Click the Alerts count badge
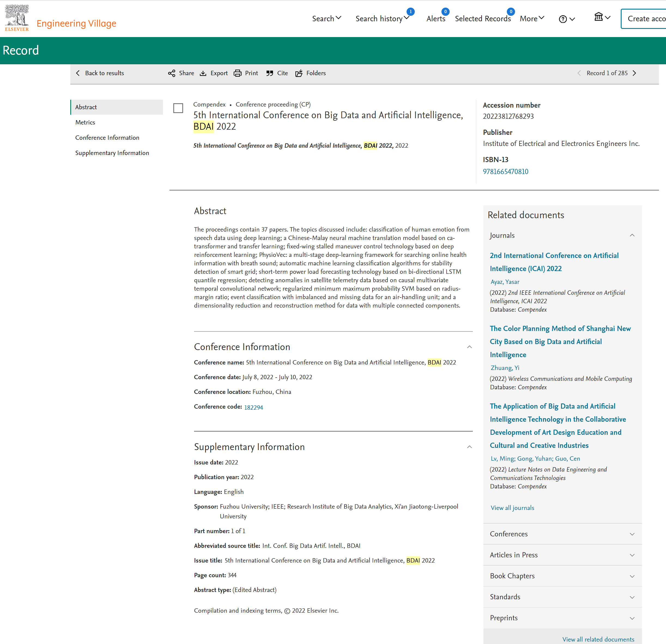 445,11
